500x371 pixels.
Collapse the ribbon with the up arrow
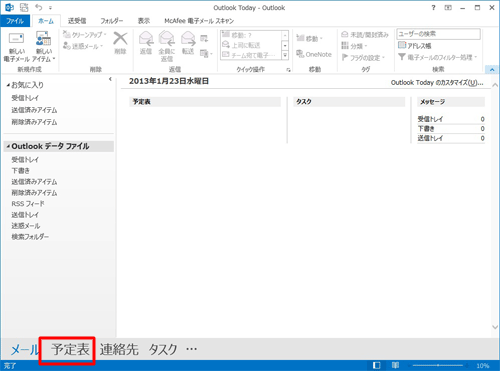tap(492, 69)
